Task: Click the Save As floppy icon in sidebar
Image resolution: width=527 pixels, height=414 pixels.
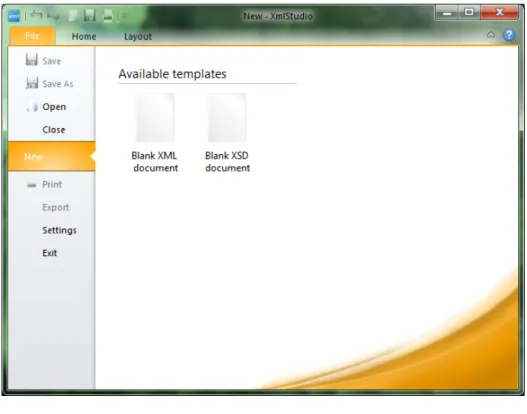Action: (32, 83)
